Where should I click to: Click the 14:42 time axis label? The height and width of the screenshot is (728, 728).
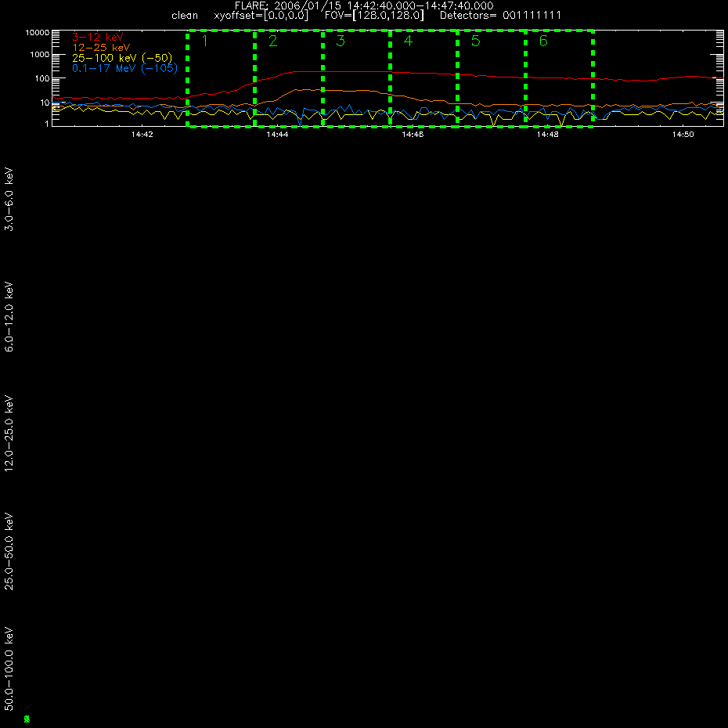click(142, 135)
